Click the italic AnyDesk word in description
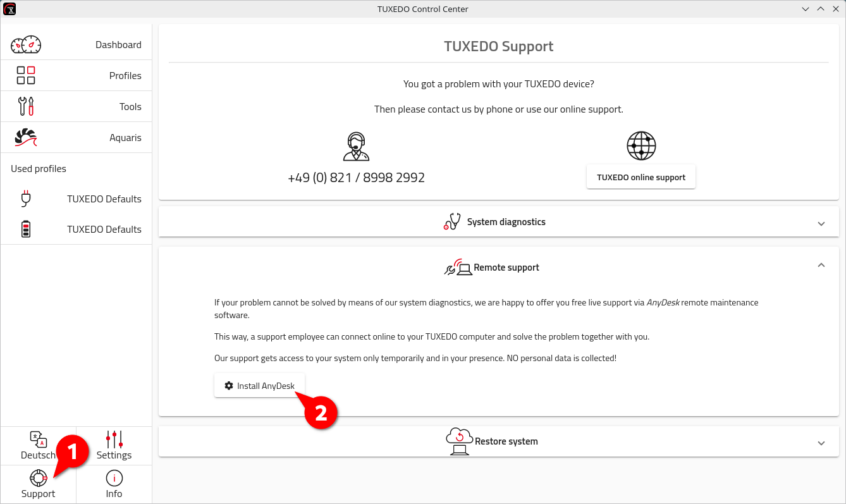This screenshot has width=846, height=504. point(663,302)
